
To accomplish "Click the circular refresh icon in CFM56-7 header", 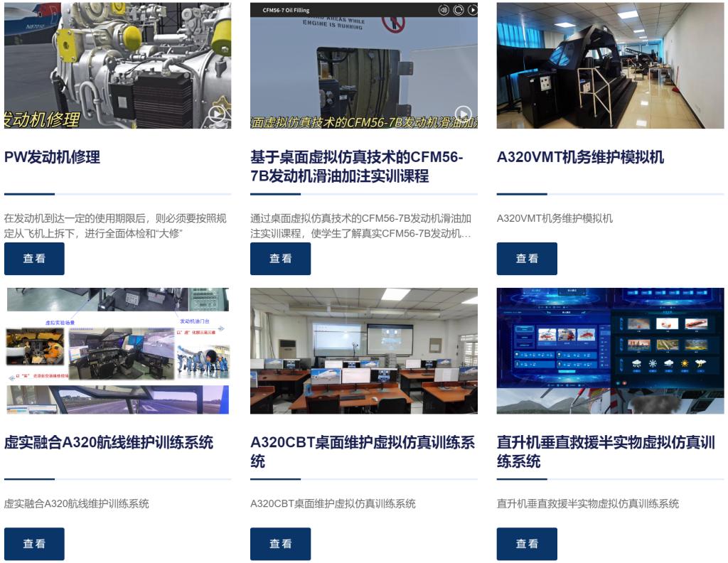I will (459, 10).
